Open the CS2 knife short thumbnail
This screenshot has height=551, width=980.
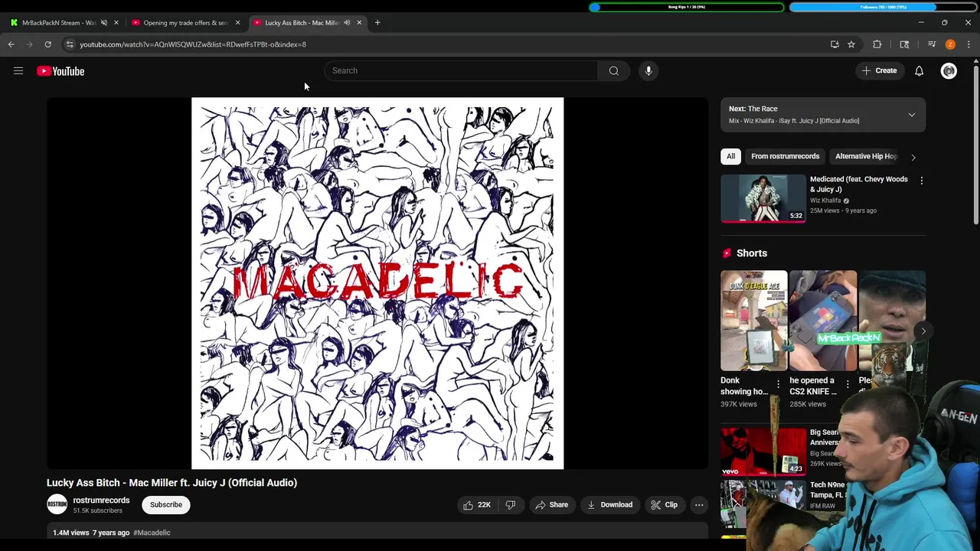823,321
